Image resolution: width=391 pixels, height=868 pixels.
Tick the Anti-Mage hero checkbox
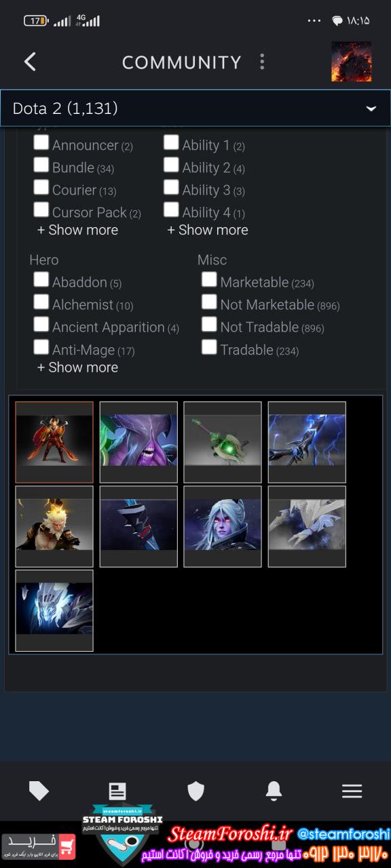[41, 347]
